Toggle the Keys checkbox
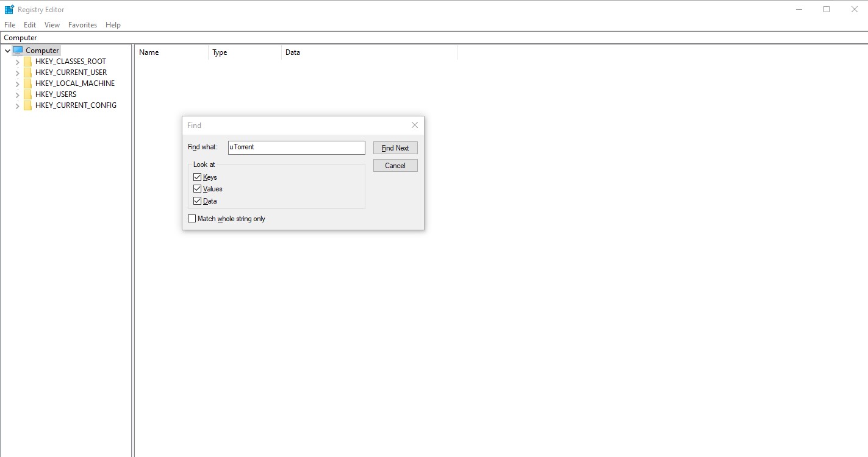The image size is (868, 457). pos(197,177)
